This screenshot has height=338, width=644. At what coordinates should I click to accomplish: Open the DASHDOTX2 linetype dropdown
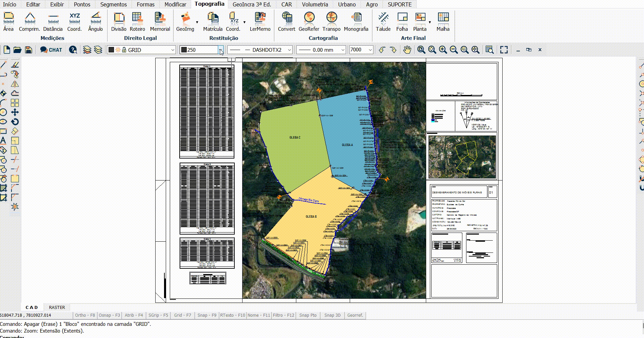pos(289,50)
